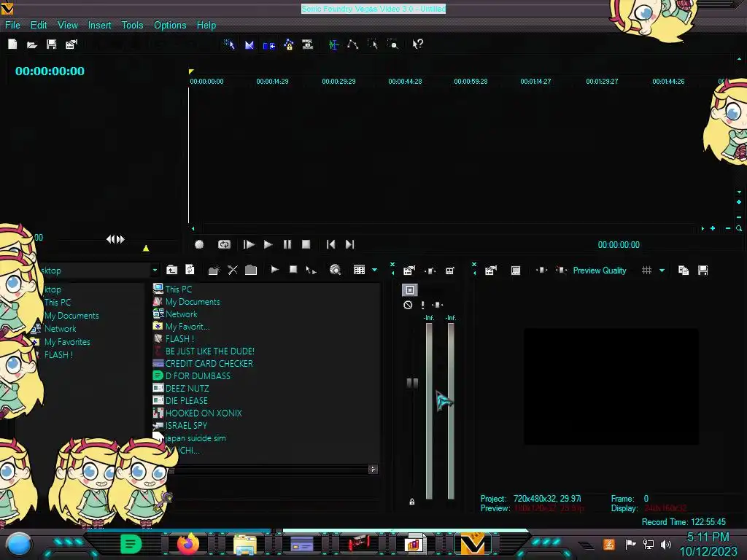Select the Zoom edit tool
The width and height of the screenshot is (747, 560).
[x=392, y=44]
